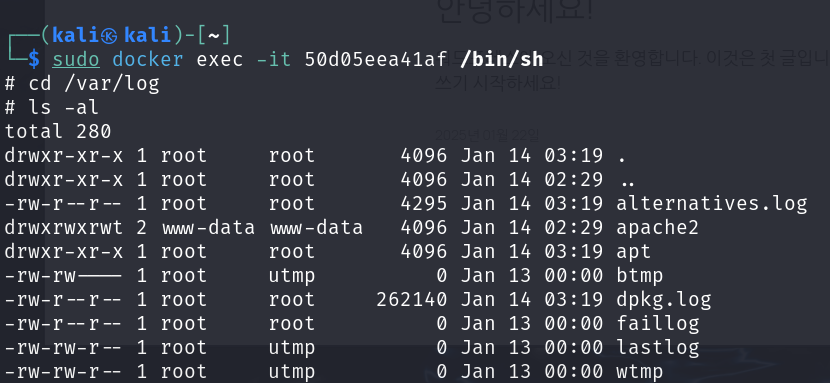This screenshot has width=830, height=383.
Task: Click the 4295 size of alternatives.log
Action: coord(423,204)
